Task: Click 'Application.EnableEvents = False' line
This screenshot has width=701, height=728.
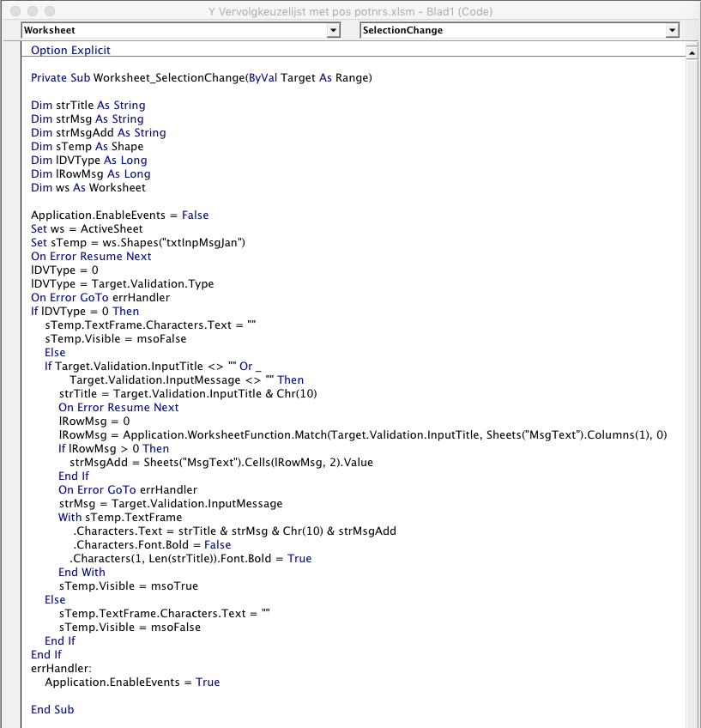Action: click(120, 215)
